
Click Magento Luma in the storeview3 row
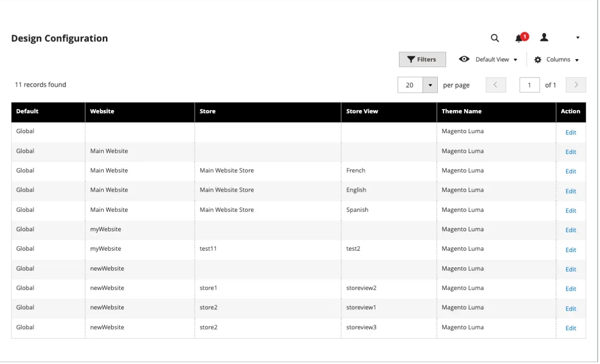(463, 327)
